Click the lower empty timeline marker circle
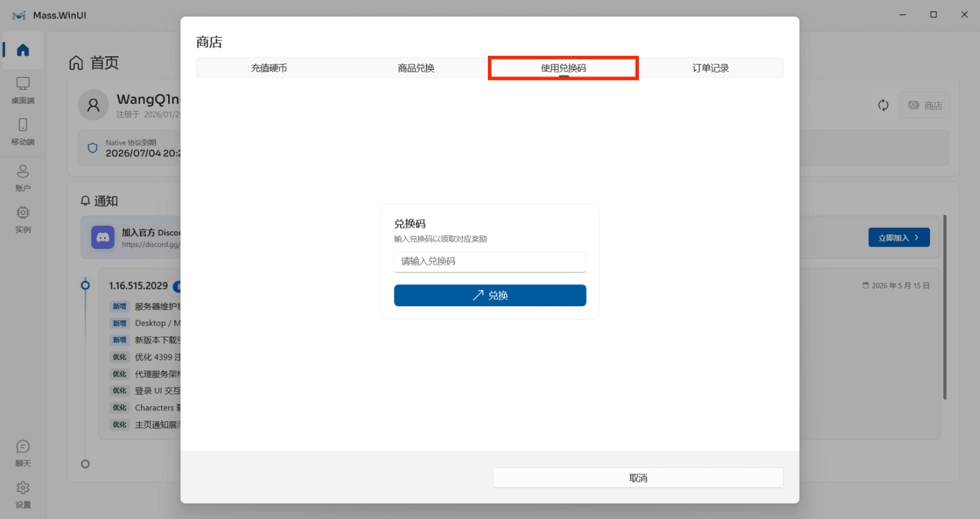The height and width of the screenshot is (519, 980). 86,464
